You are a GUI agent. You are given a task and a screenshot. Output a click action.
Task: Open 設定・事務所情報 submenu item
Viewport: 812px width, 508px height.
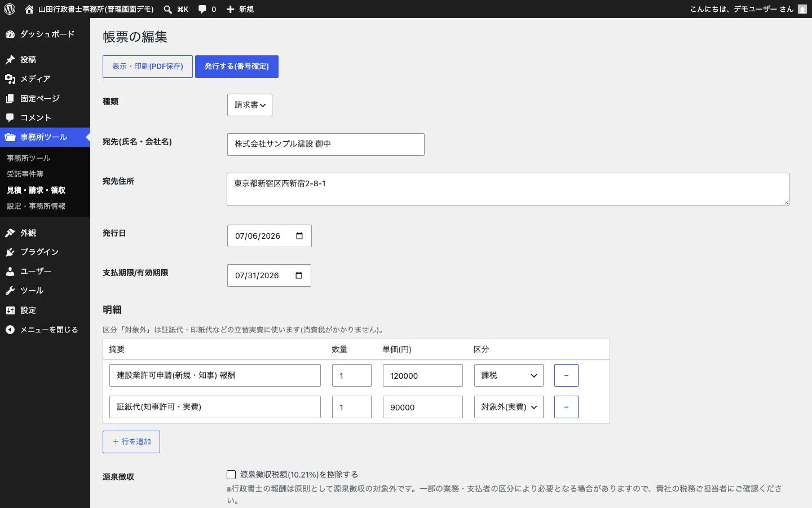pyautogui.click(x=36, y=206)
